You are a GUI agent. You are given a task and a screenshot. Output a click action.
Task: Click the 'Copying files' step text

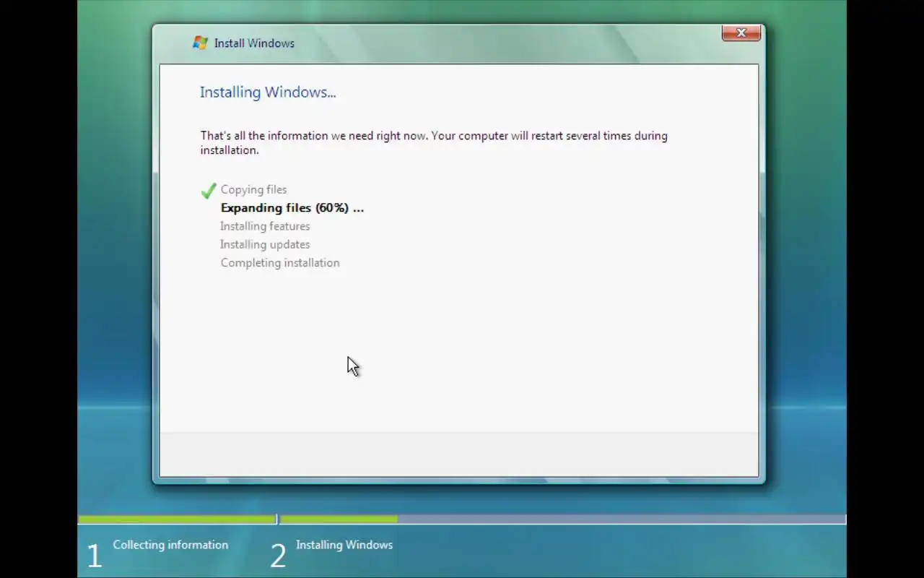pos(253,189)
